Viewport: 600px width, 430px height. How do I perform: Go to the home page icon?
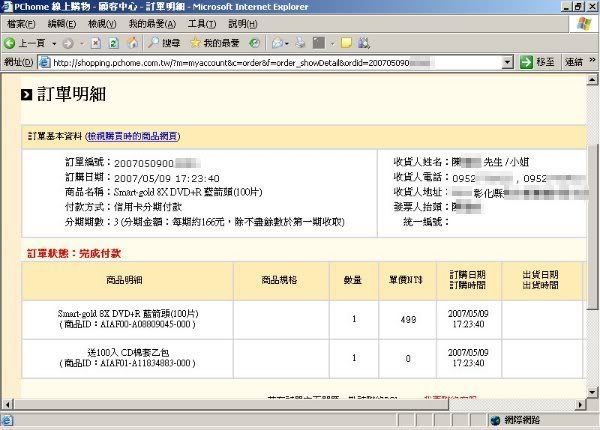[x=132, y=43]
